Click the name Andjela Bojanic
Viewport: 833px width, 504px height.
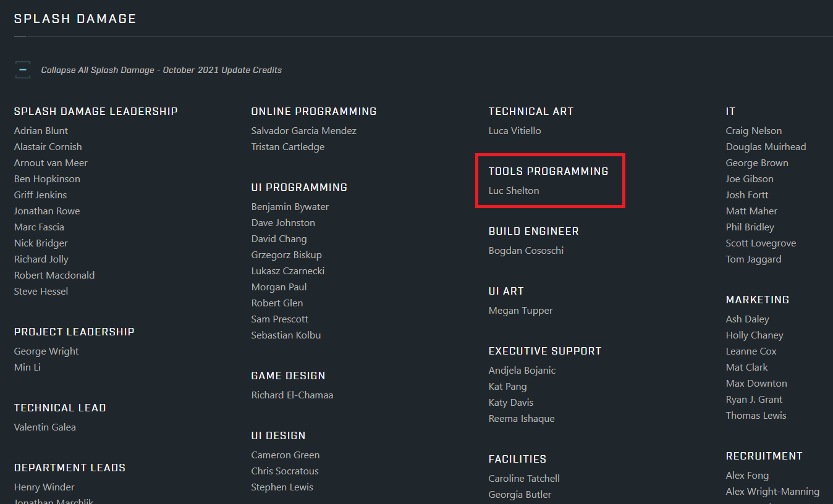click(x=522, y=371)
